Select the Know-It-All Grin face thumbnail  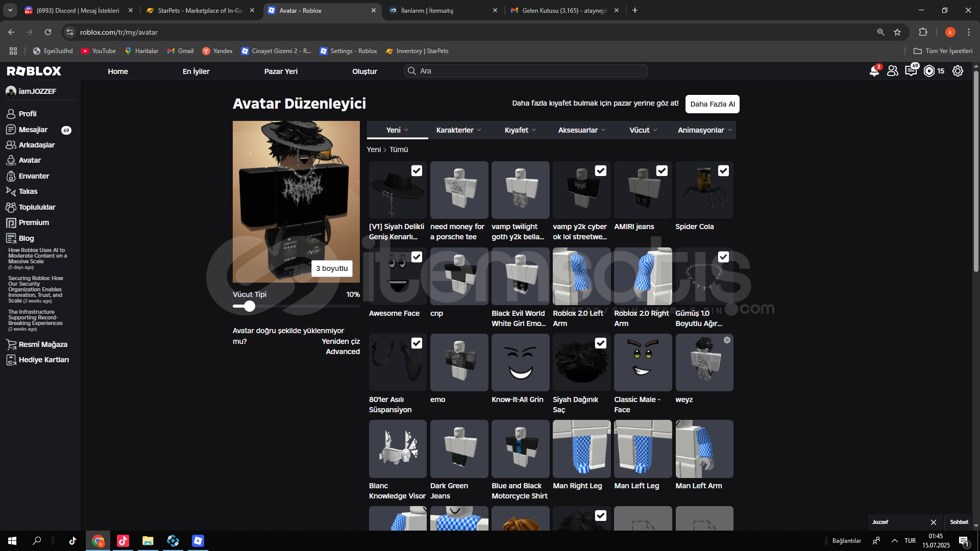(520, 363)
